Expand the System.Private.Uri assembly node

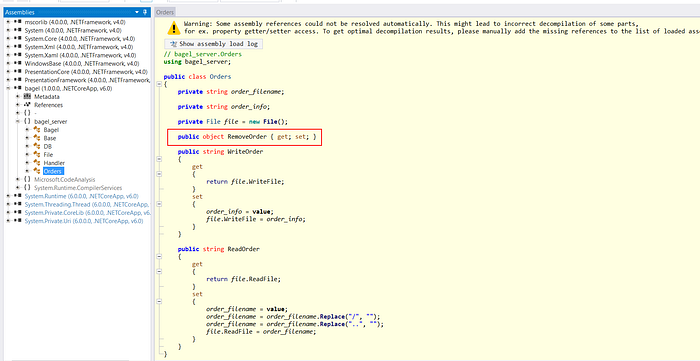click(x=8, y=221)
